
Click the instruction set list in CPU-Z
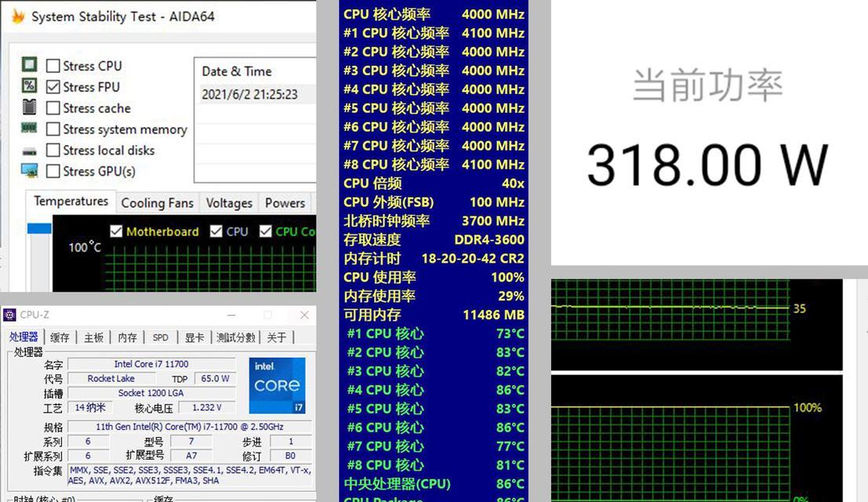[x=190, y=475]
